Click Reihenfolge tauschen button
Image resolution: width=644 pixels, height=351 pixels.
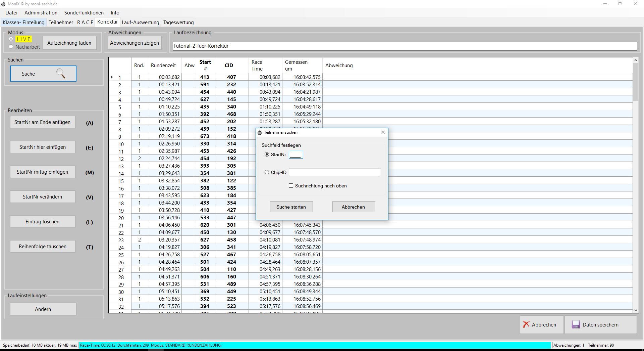click(x=43, y=247)
